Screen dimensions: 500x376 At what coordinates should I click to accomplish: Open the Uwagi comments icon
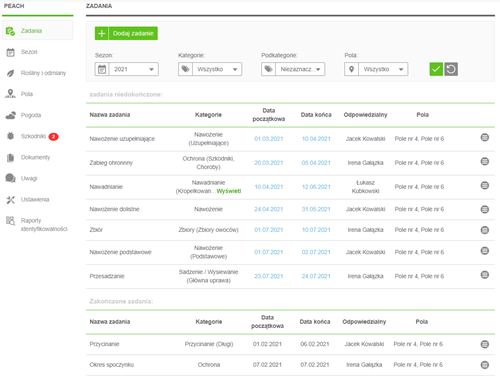tap(11, 178)
